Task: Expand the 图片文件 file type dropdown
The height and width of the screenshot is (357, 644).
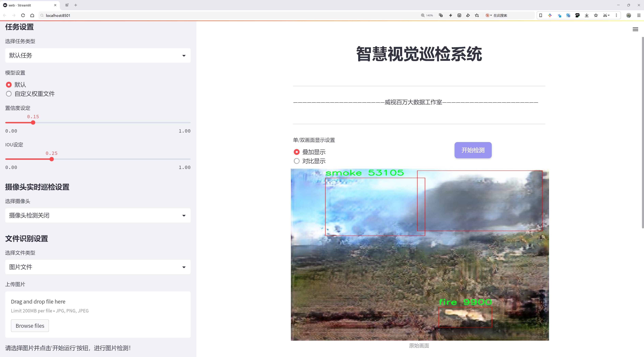Action: [x=98, y=267]
